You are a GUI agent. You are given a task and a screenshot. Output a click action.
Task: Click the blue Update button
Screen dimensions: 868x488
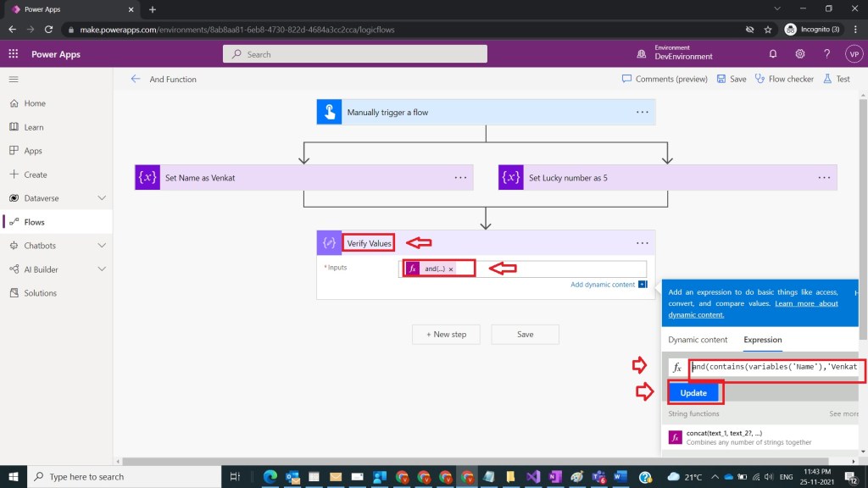point(693,393)
